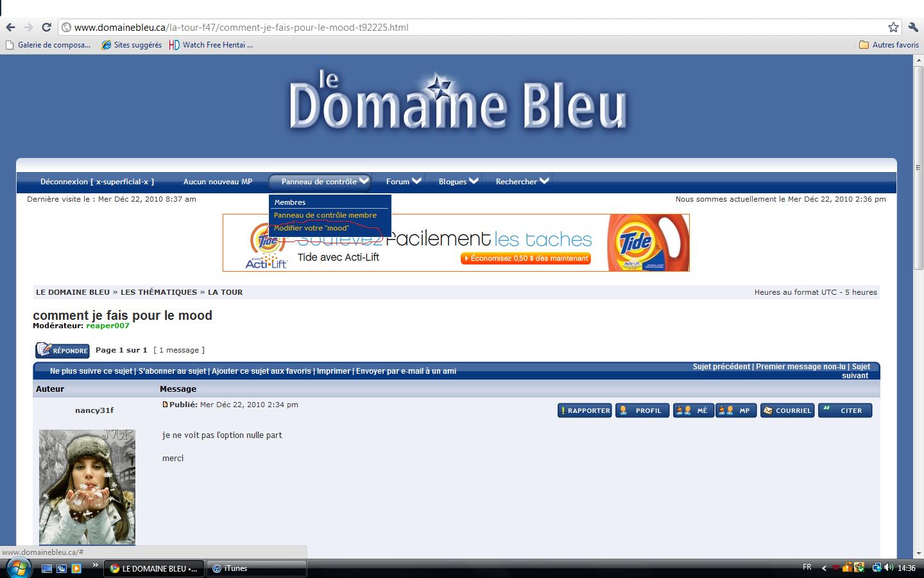924x578 pixels.
Task: Click the Rapporter post button
Action: pyautogui.click(x=585, y=410)
